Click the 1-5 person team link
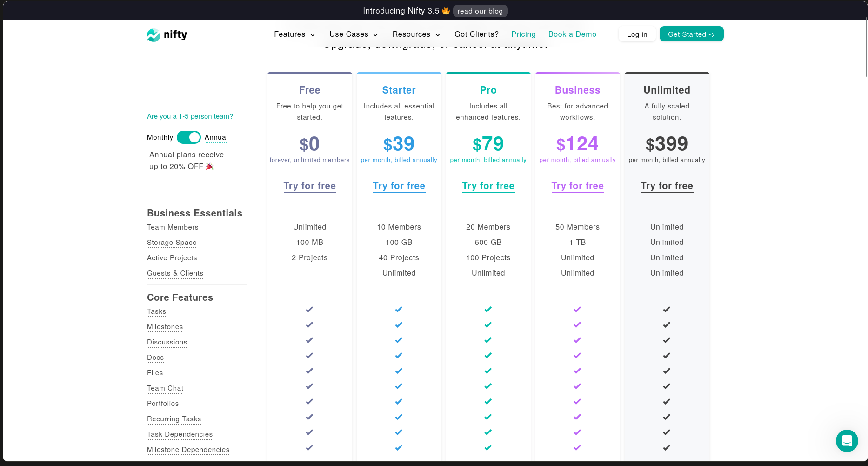Screen dimensions: 868x466 pyautogui.click(x=190, y=116)
